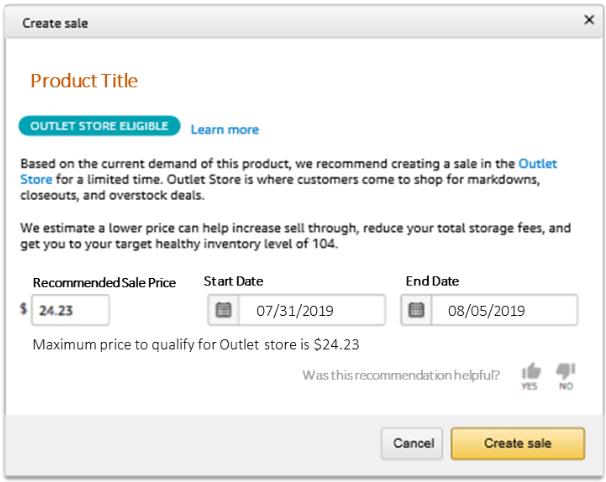The height and width of the screenshot is (482, 606).
Task: Click the End Date label
Action: pos(432,282)
